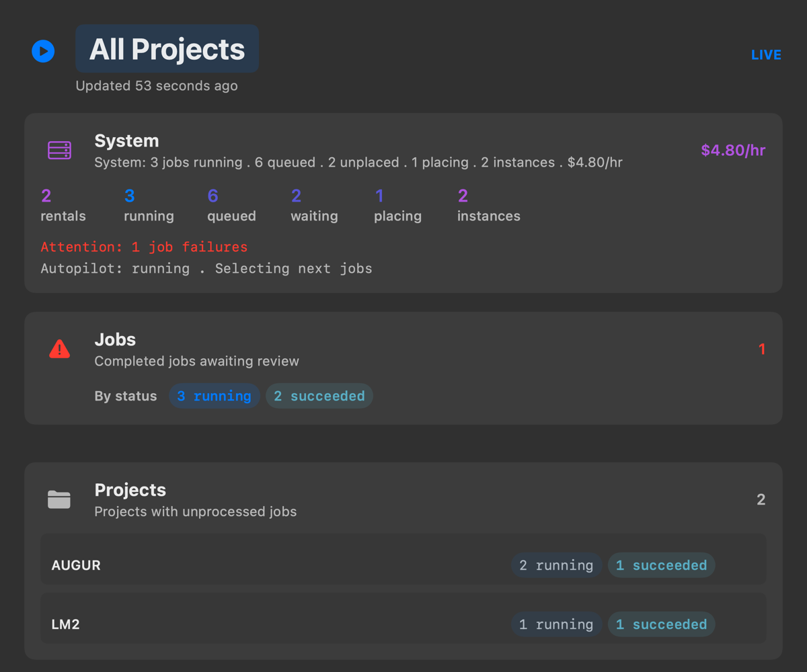This screenshot has width=807, height=672.
Task: Click the purple server rack System icon
Action: click(59, 151)
